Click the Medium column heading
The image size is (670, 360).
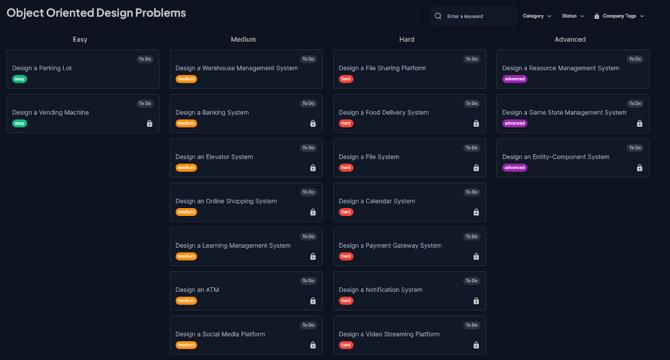click(243, 39)
